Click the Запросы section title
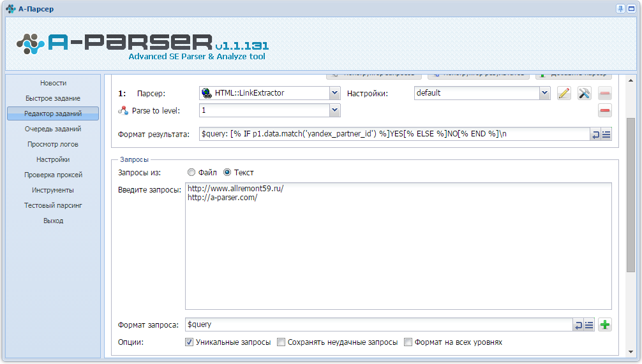 pos(134,159)
